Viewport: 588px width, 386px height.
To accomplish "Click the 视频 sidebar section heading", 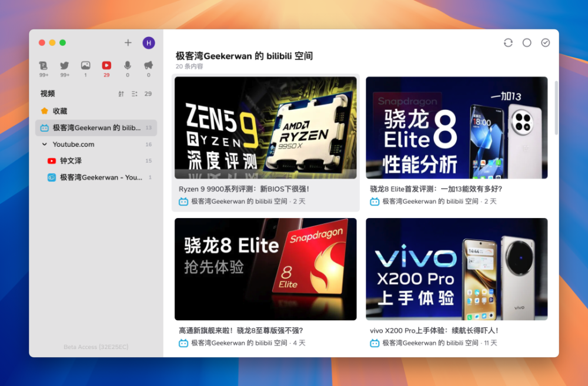I will 48,93.
